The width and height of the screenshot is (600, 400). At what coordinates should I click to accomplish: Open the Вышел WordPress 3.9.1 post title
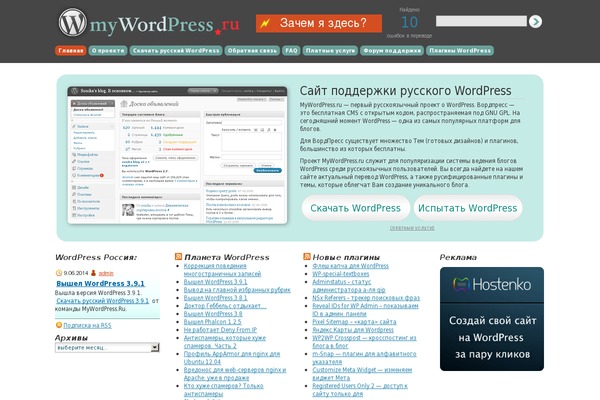pos(100,283)
